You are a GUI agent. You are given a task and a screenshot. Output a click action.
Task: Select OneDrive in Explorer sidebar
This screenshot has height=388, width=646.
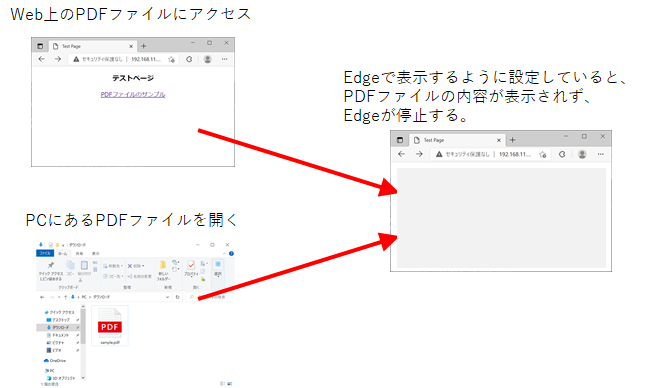pos(55,361)
